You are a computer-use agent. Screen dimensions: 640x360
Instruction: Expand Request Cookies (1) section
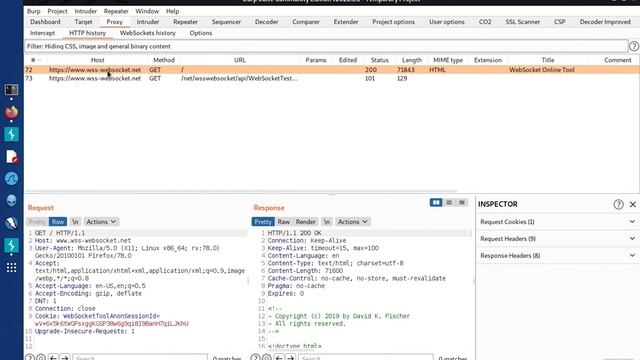tap(558, 222)
